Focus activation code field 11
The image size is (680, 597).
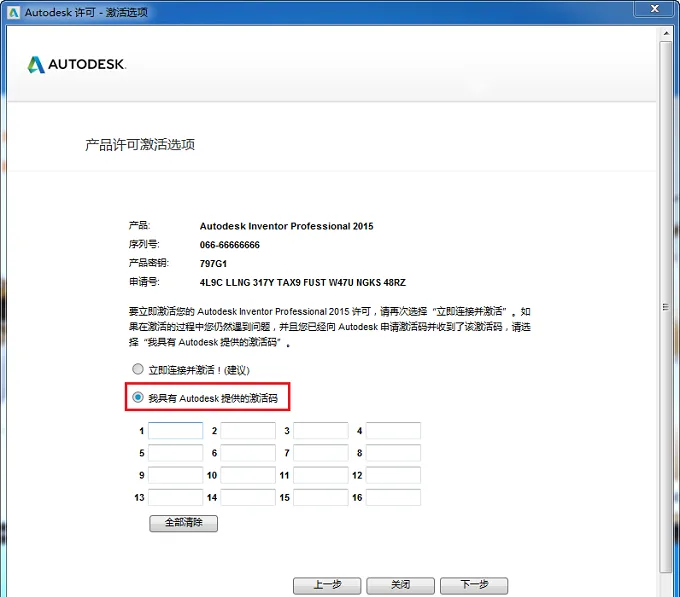point(321,475)
